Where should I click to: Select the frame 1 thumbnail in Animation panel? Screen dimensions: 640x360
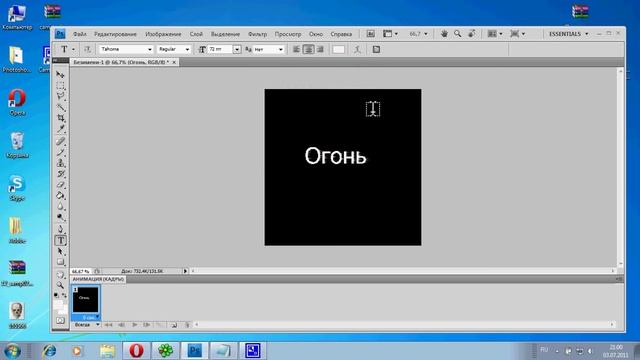pos(86,300)
